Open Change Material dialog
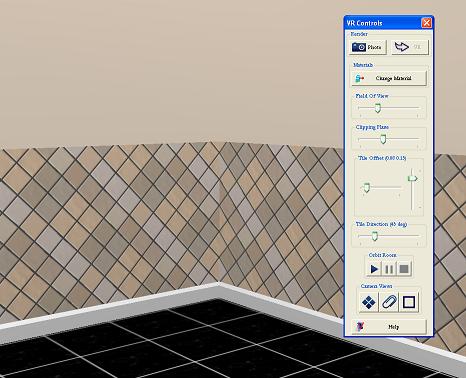Viewport: 466px width, 378px height. click(389, 78)
